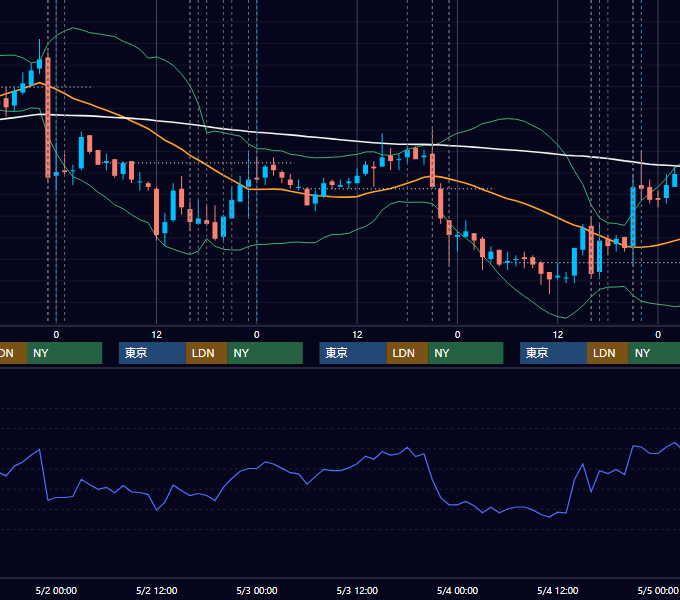Select the NY session block nearest the 5/5 0 mark
The width and height of the screenshot is (680, 600).
coord(654,353)
